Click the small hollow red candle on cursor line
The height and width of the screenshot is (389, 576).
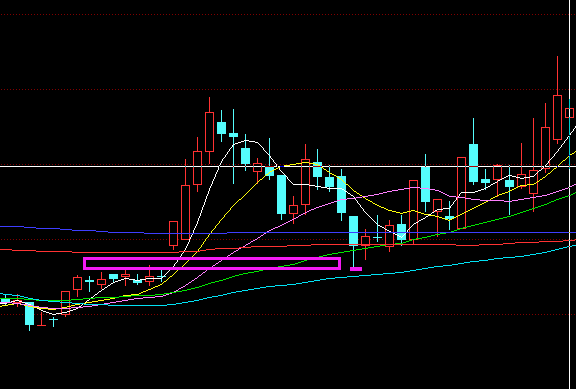coord(569,113)
